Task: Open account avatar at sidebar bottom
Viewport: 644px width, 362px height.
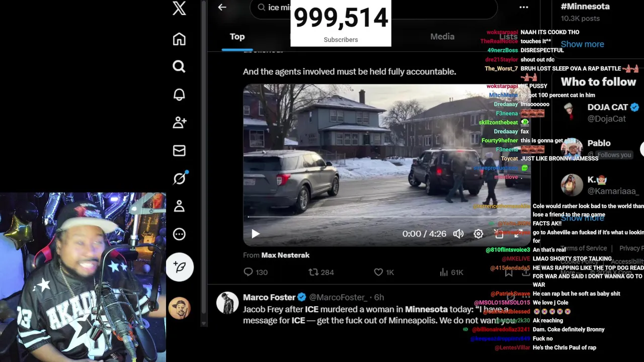Action: (x=179, y=308)
